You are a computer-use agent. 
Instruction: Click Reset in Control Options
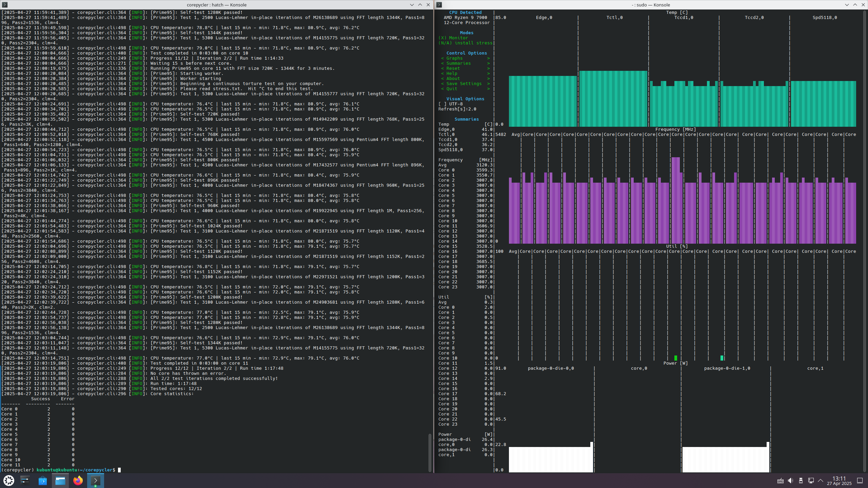(465, 68)
